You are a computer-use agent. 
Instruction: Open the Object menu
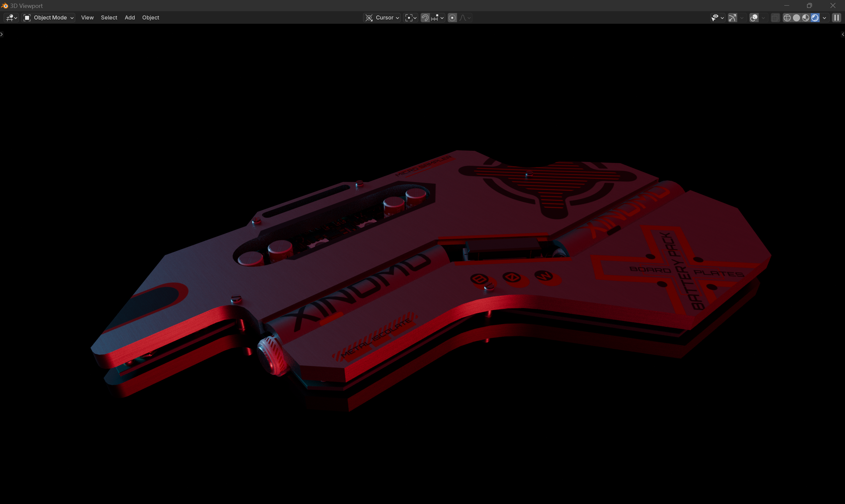[x=151, y=18]
